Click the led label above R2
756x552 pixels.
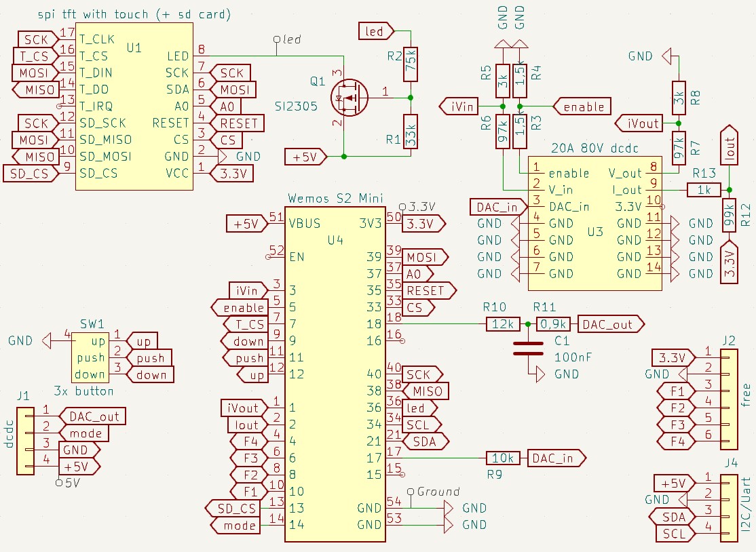(377, 31)
